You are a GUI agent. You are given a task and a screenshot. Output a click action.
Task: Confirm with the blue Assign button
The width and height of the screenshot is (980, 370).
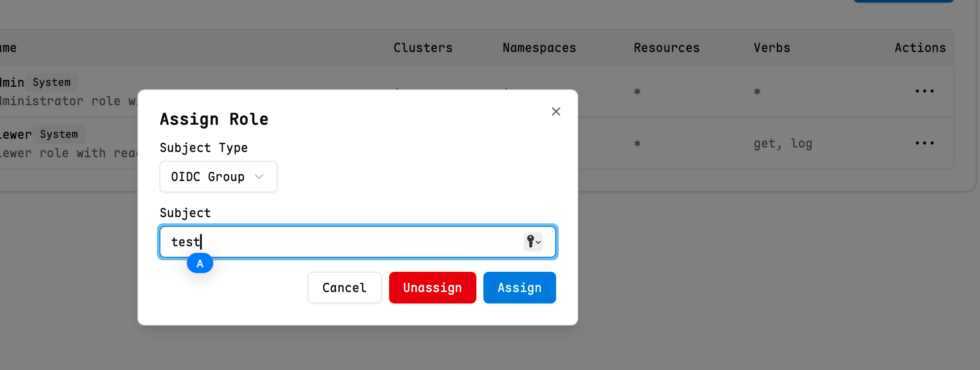click(520, 288)
